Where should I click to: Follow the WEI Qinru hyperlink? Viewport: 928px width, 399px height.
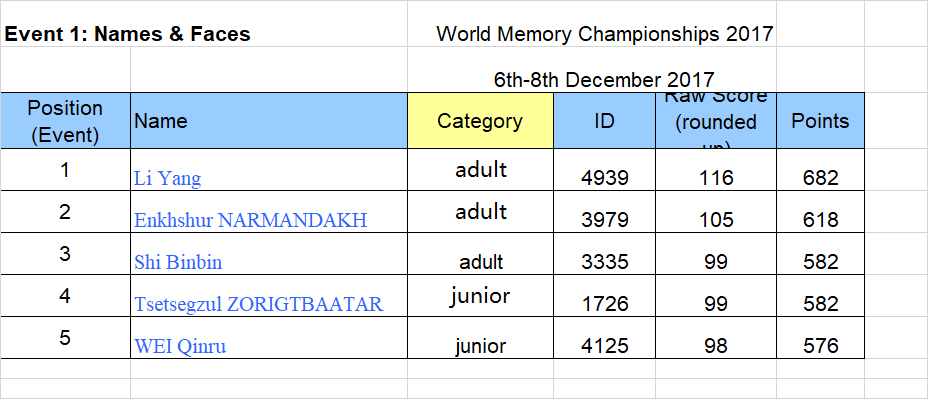click(x=180, y=346)
